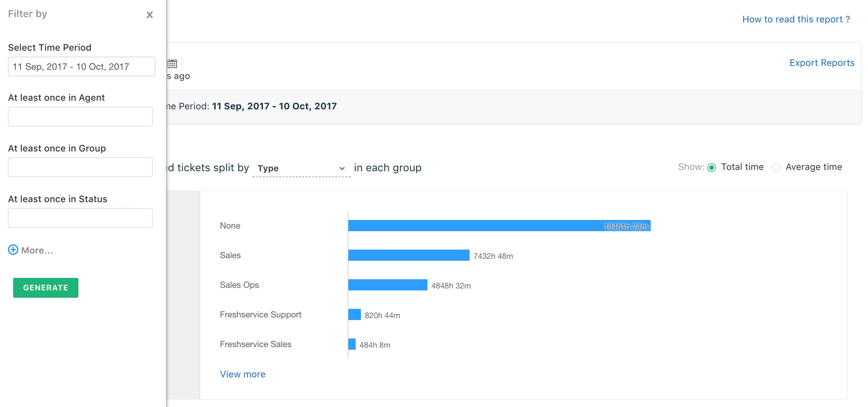Close the Filter by panel
The image size is (868, 407).
149,15
